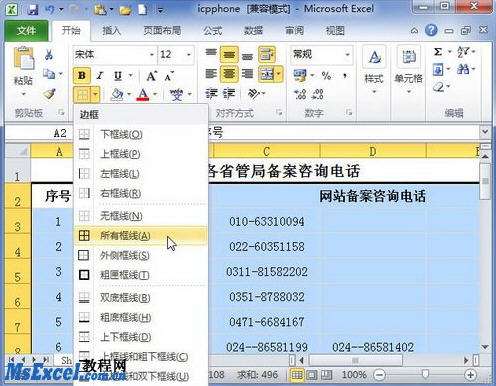Click the Paste clipboard icon
The width and height of the screenshot is (496, 386).
tap(23, 59)
